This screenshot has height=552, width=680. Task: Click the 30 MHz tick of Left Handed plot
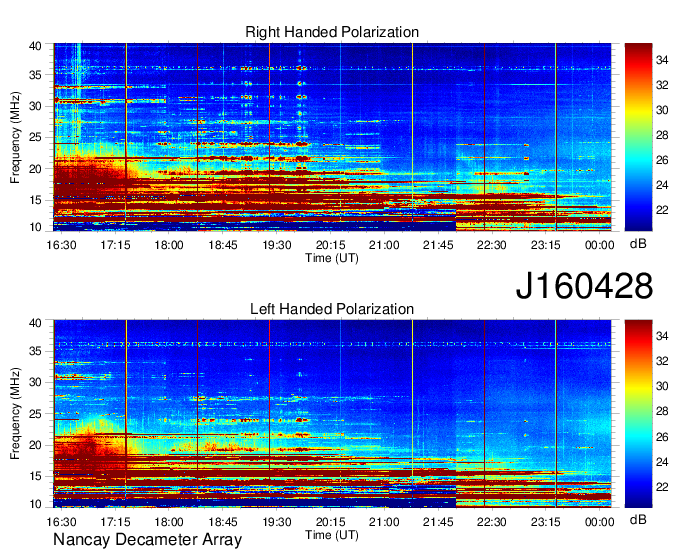(x=35, y=382)
